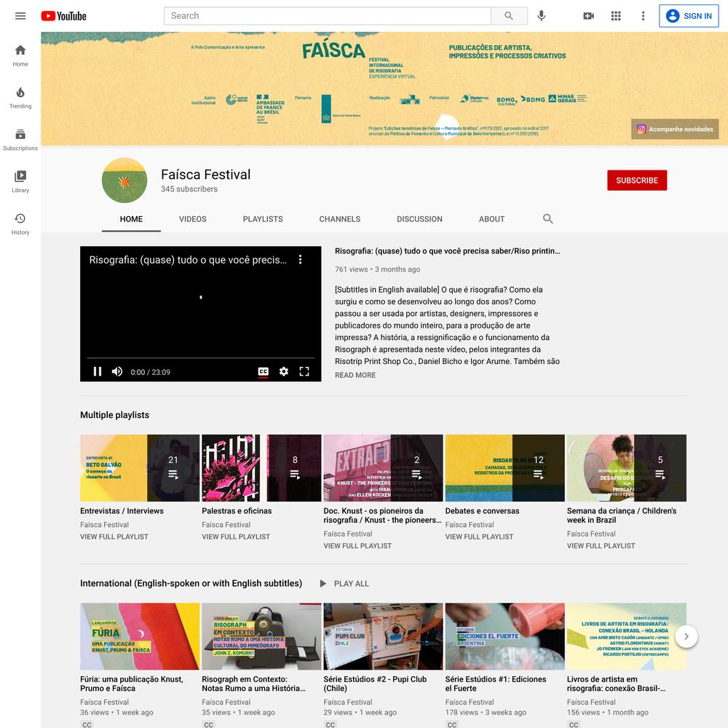This screenshot has width=728, height=728.
Task: Start voice search with the microphone
Action: 542,16
